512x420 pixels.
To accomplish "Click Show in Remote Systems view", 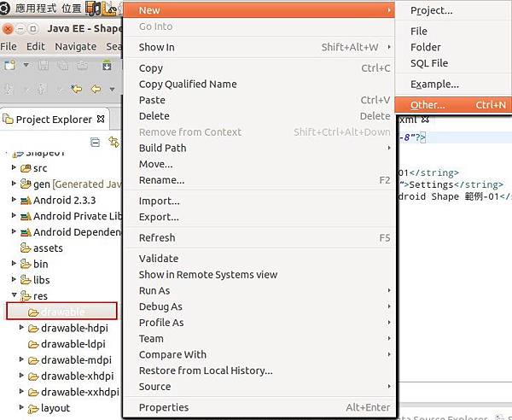I will click(x=259, y=275).
